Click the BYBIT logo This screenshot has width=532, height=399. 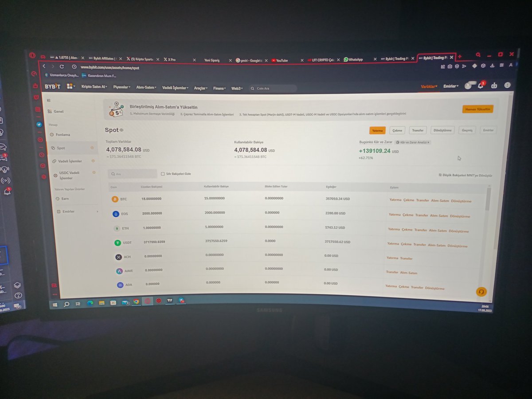[52, 86]
